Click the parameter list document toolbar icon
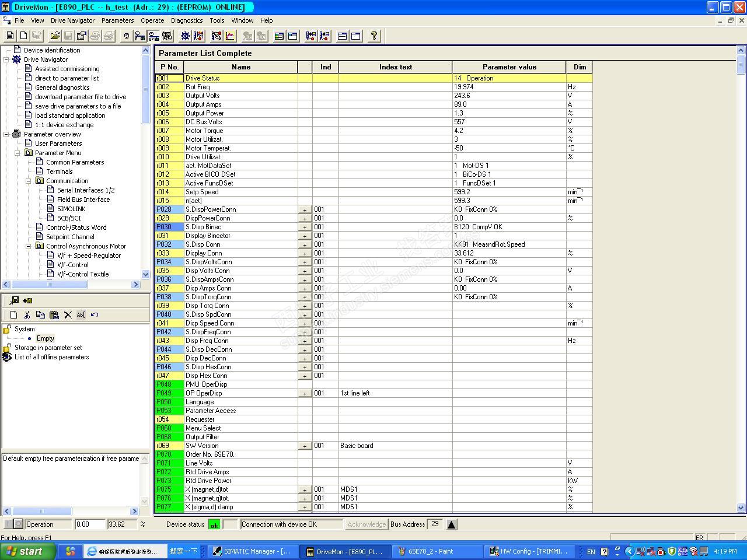Screen dimensions: 747x560 tap(10, 36)
